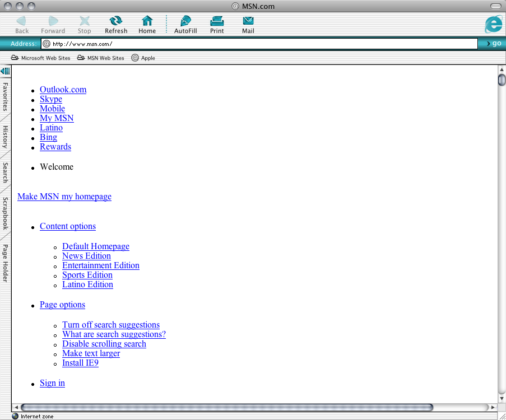Click the Forward toolbar icon
This screenshot has height=420, width=506.
click(x=53, y=21)
